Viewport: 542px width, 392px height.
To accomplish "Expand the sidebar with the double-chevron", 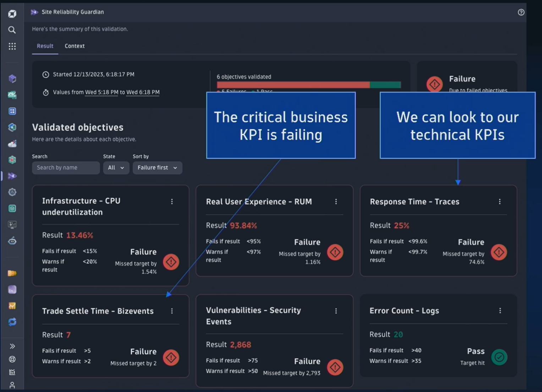I will [12, 346].
